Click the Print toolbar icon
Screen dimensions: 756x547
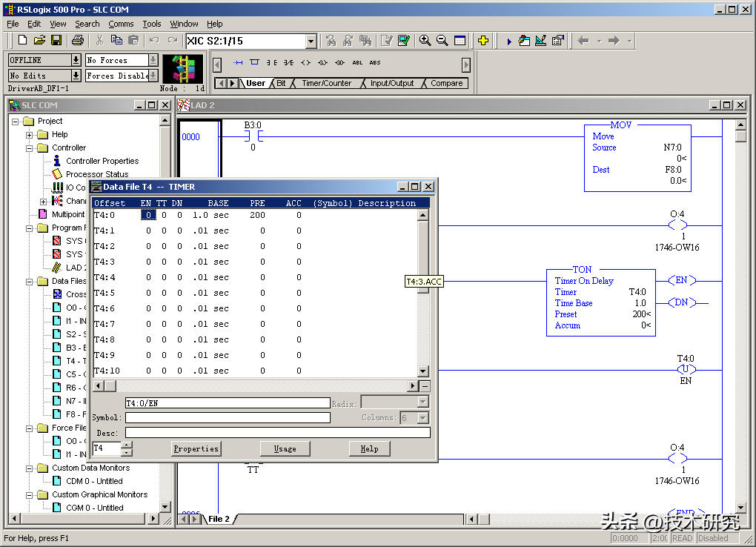point(77,41)
